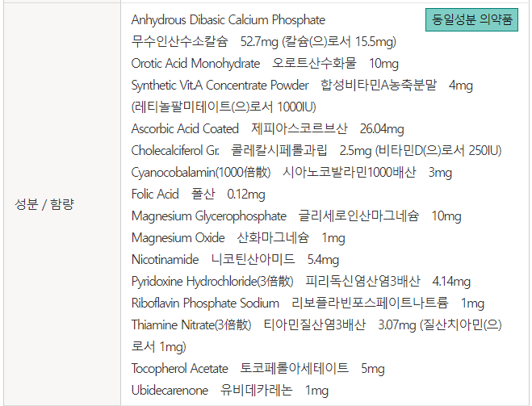
Task: Select the 무수인산수소칼슘 52.7mg line
Action: 263,41
